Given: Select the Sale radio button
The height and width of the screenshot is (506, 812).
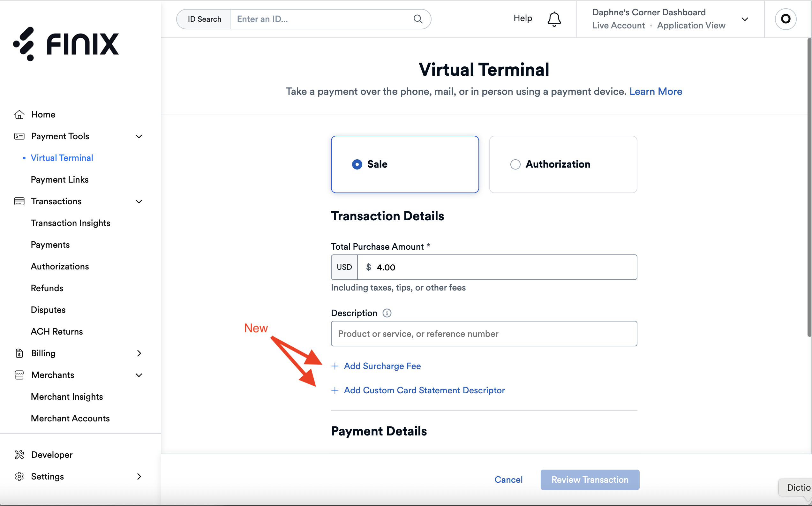Looking at the screenshot, I should [x=357, y=164].
